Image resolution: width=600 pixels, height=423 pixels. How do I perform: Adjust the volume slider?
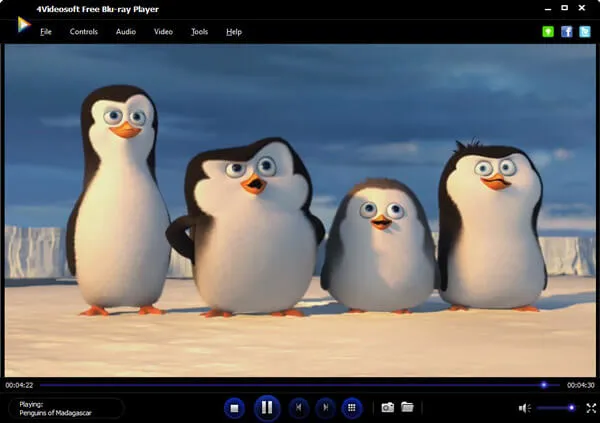pos(555,408)
